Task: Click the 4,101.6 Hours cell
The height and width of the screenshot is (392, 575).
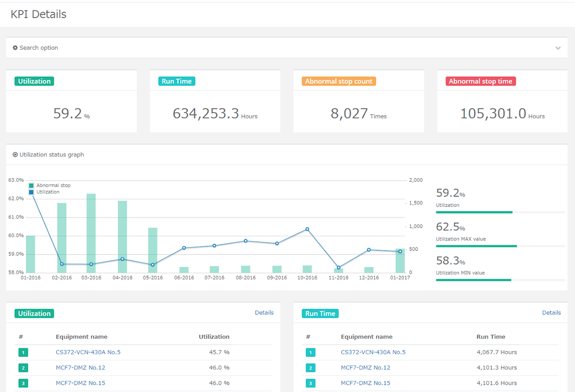Action: (x=497, y=383)
